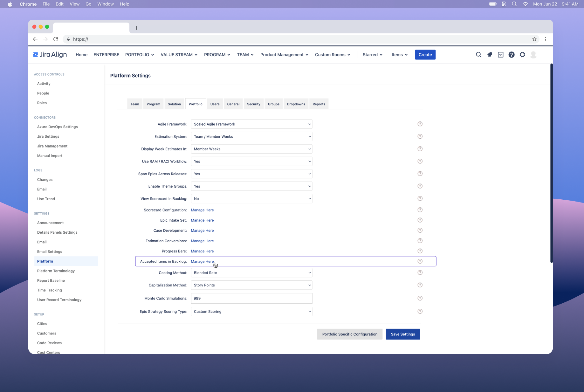Open Capitalization Method dropdown

point(251,285)
